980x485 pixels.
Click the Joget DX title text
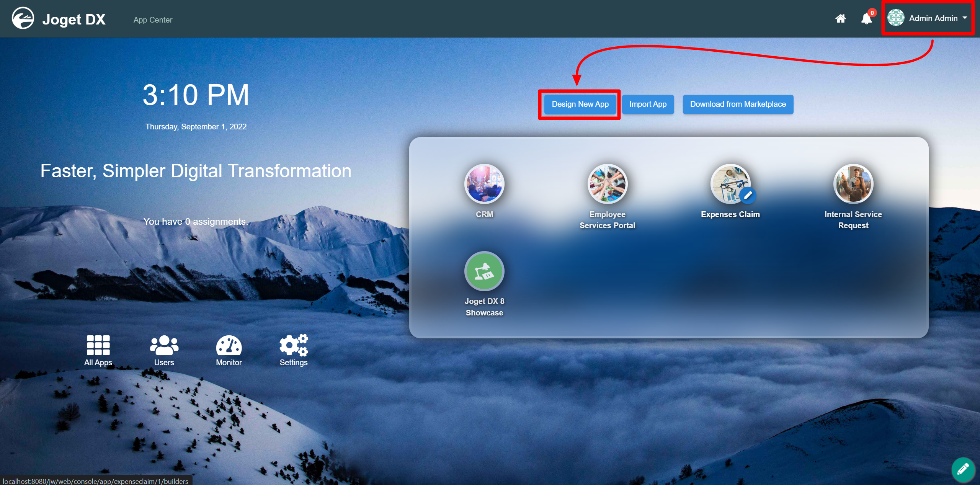click(x=73, y=19)
